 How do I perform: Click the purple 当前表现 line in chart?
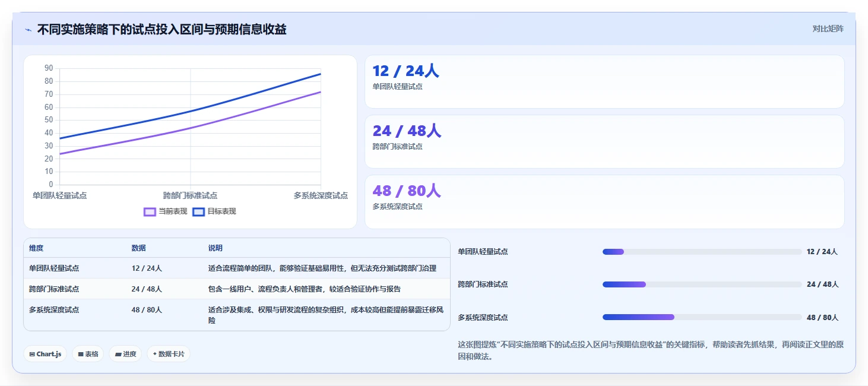tap(190, 128)
